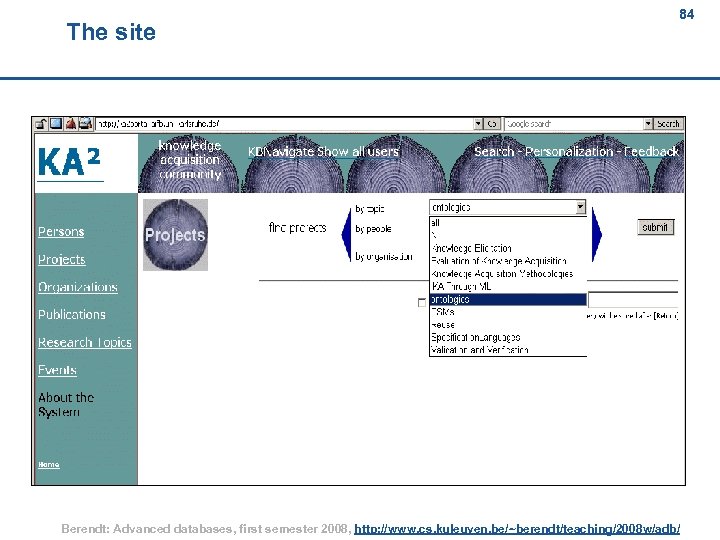Click the submit button
The width and height of the screenshot is (720, 540).
point(655,227)
